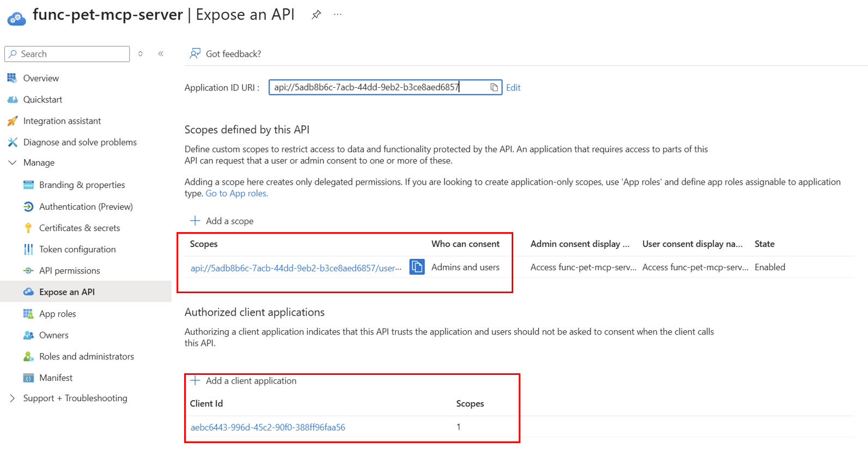Screen dimensions: 868x461
Task: Open API permissions menu item
Action: 69,271
